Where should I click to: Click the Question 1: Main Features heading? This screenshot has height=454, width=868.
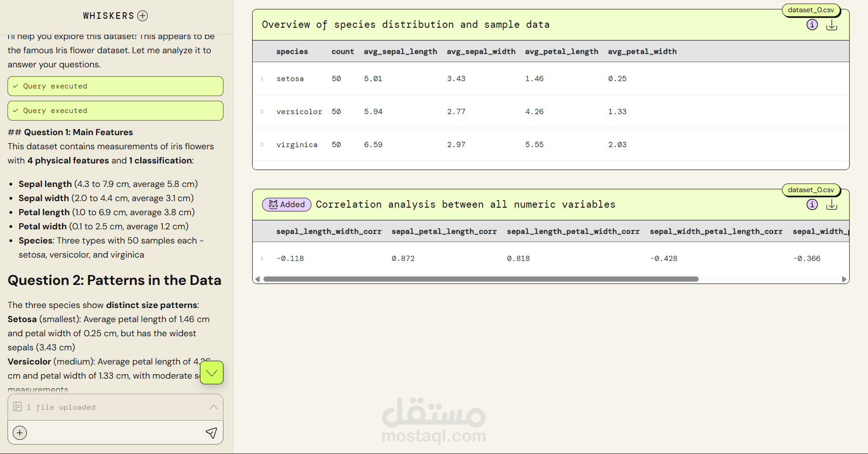79,132
